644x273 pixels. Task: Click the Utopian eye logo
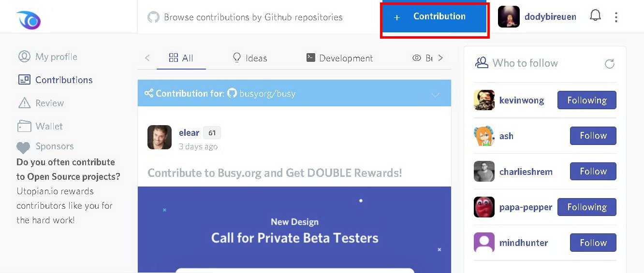coord(29,20)
